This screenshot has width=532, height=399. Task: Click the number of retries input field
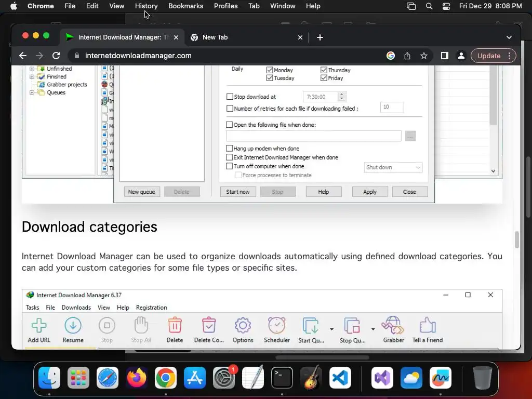(x=392, y=107)
